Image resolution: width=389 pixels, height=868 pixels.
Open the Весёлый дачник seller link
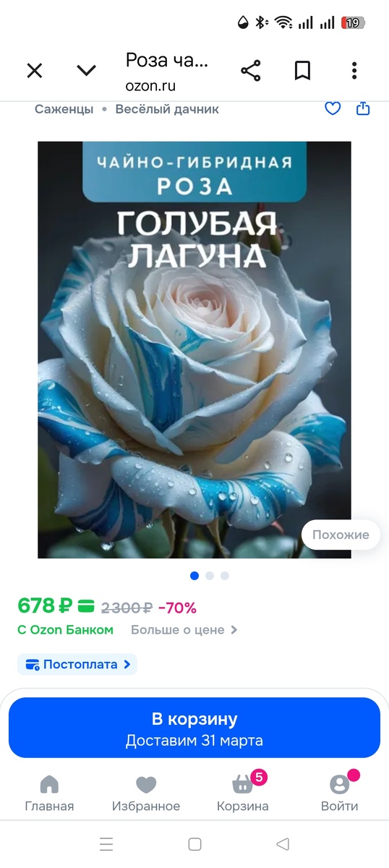click(167, 109)
